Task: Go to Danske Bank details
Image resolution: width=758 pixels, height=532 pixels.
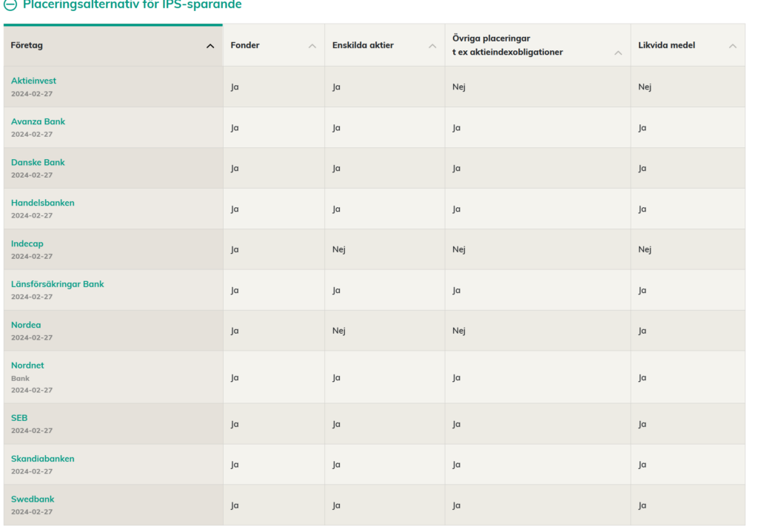Action: tap(38, 162)
